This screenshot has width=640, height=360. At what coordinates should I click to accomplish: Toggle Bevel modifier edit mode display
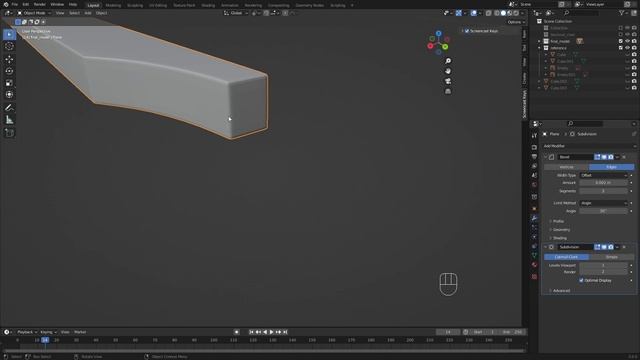598,157
